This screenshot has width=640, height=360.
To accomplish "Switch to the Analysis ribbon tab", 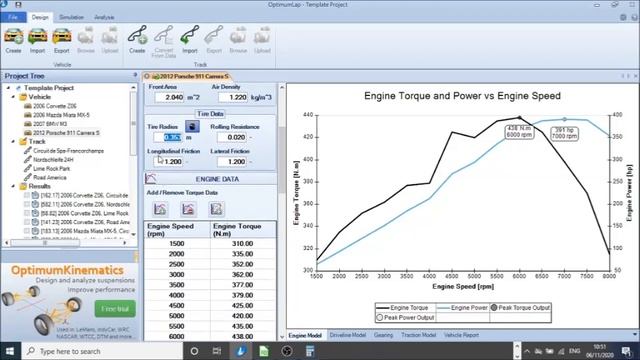I will tap(104, 17).
